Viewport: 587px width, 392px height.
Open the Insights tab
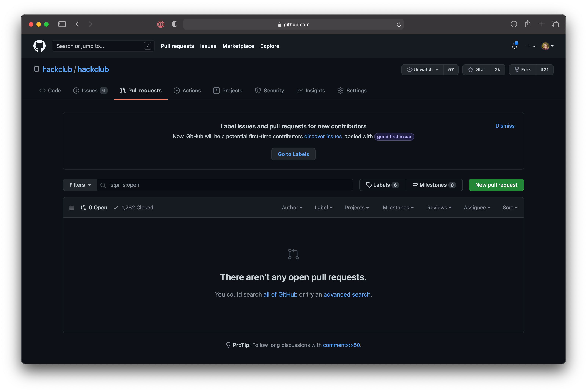[x=311, y=91]
